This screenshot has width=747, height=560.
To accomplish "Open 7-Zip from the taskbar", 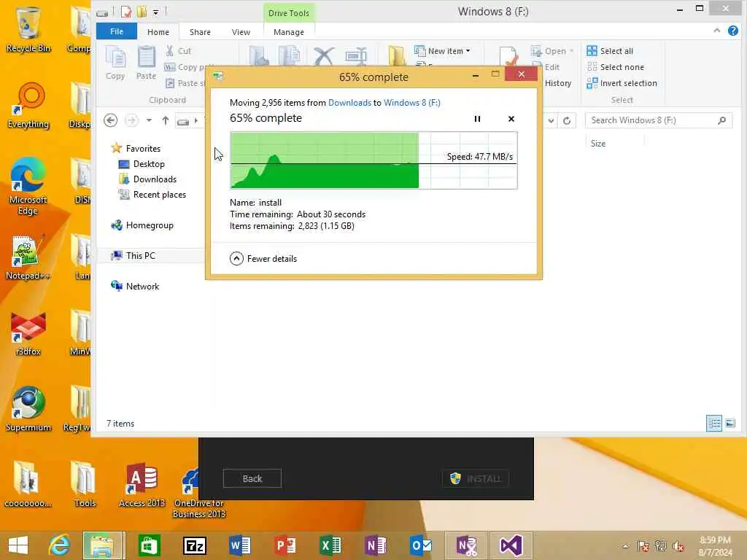I will (x=194, y=545).
